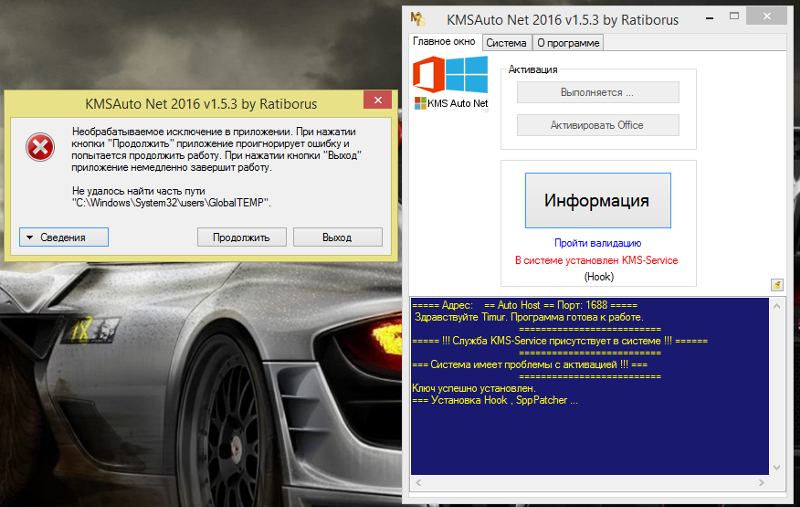Click the Активировать Office button

[x=597, y=125]
